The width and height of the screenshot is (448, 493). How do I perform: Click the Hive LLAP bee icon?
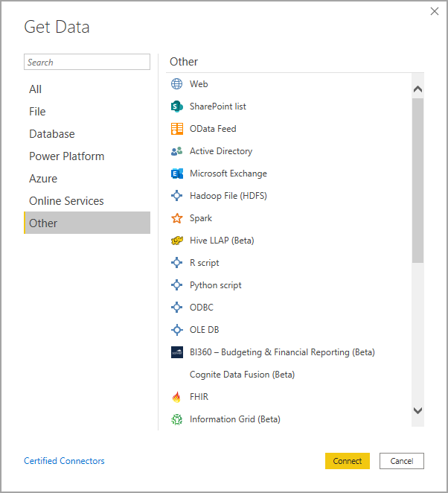pyautogui.click(x=176, y=241)
